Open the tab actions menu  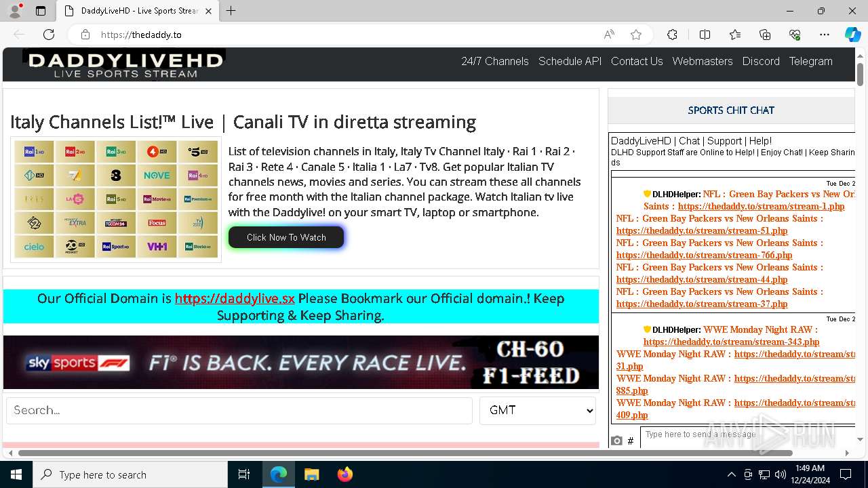click(41, 11)
